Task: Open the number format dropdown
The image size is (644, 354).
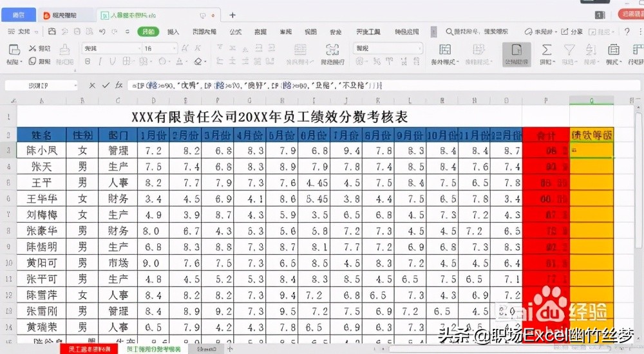Action: (x=419, y=48)
